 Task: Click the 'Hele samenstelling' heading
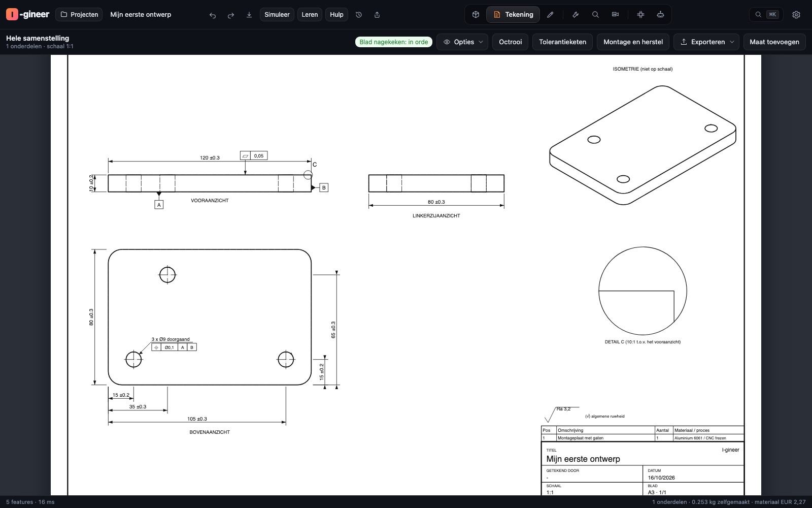click(38, 38)
